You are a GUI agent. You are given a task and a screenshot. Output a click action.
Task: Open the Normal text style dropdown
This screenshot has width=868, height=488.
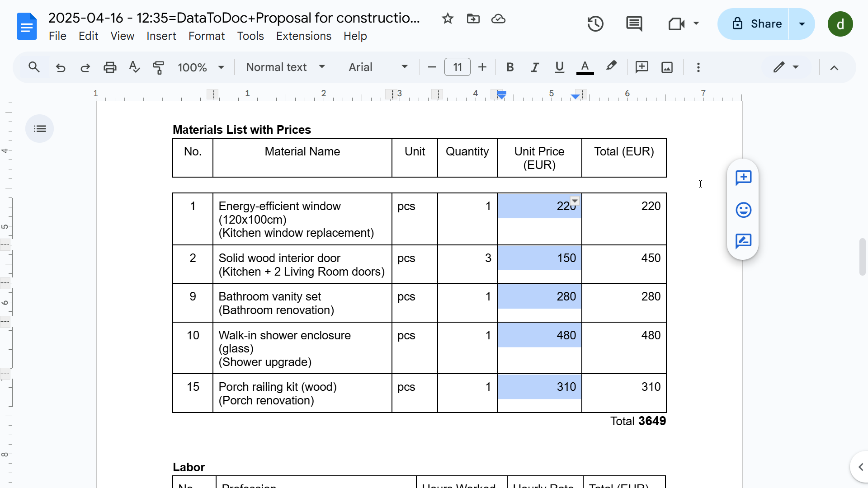click(x=285, y=67)
